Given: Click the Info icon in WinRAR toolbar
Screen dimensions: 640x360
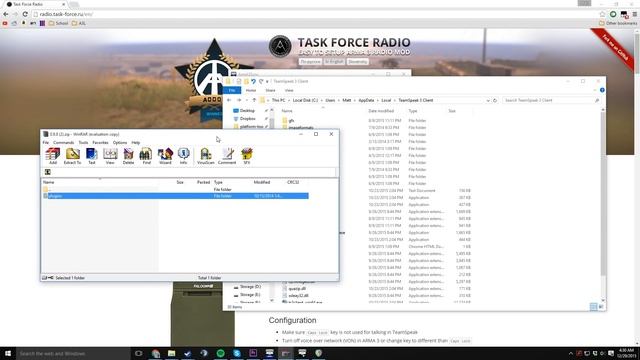Looking at the screenshot, I should pyautogui.click(x=184, y=156).
